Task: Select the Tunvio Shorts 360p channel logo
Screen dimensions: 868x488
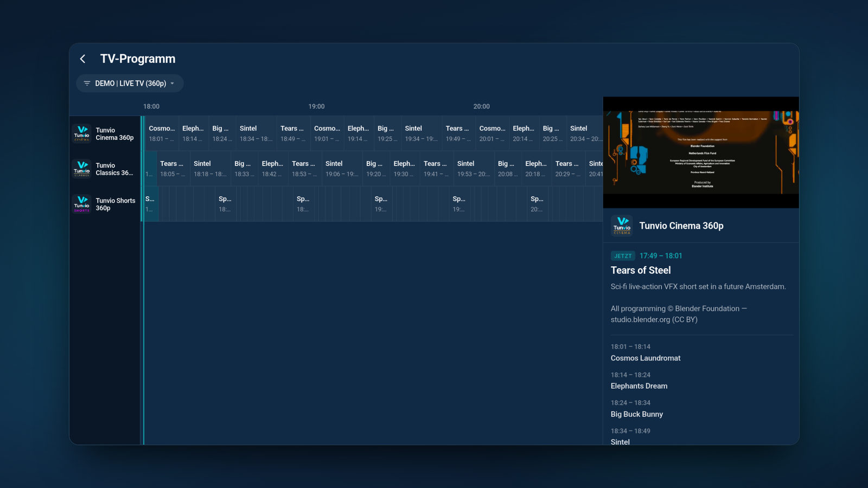Action: coord(82,204)
